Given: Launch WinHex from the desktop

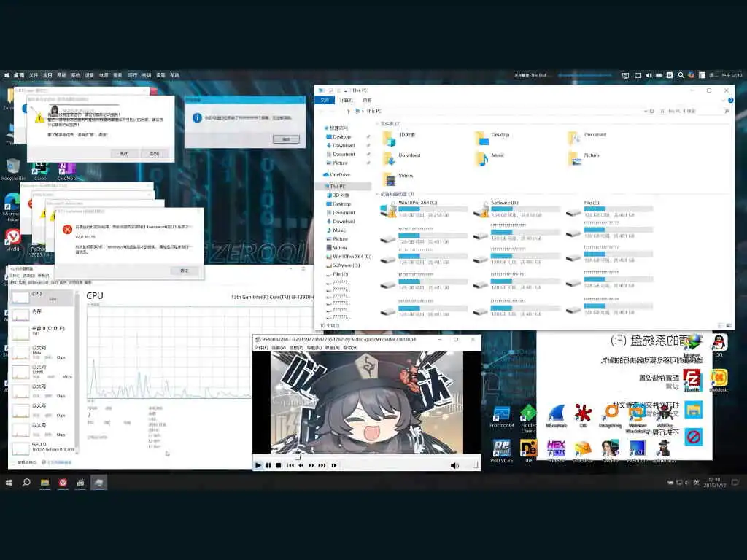Looking at the screenshot, I should (555, 451).
